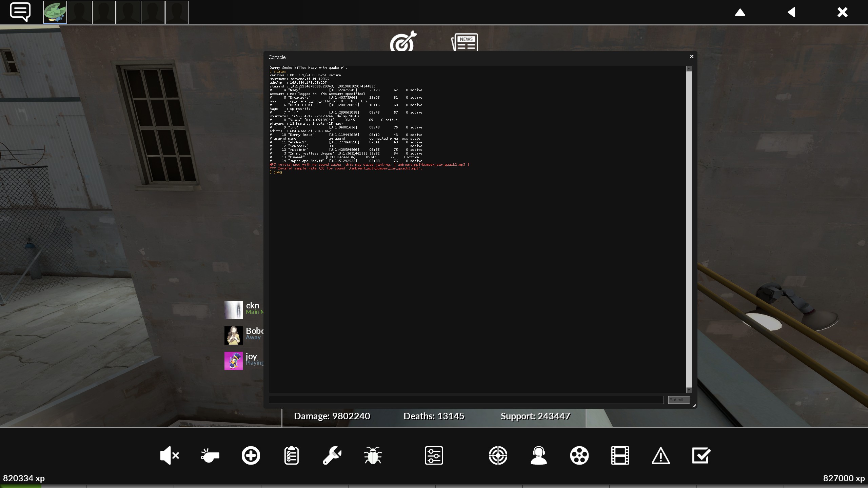Image resolution: width=868 pixels, height=488 pixels.
Task: Open the film reel icon
Action: (579, 455)
